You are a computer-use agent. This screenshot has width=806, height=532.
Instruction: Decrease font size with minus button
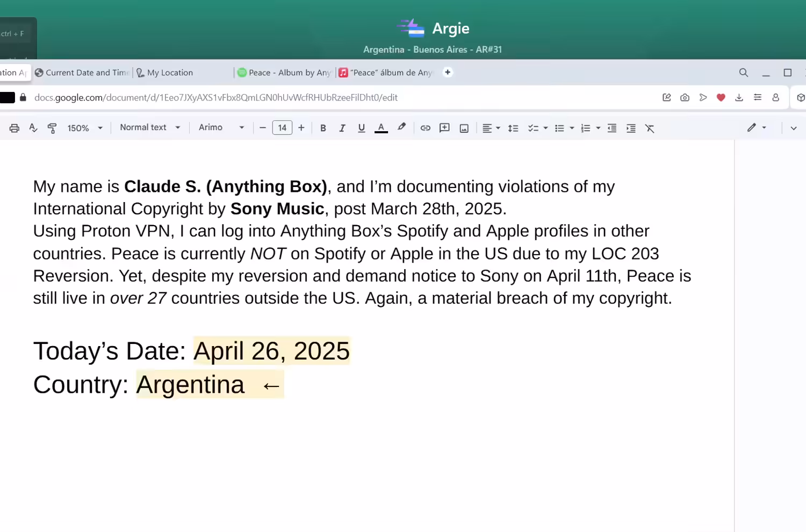[263, 128]
